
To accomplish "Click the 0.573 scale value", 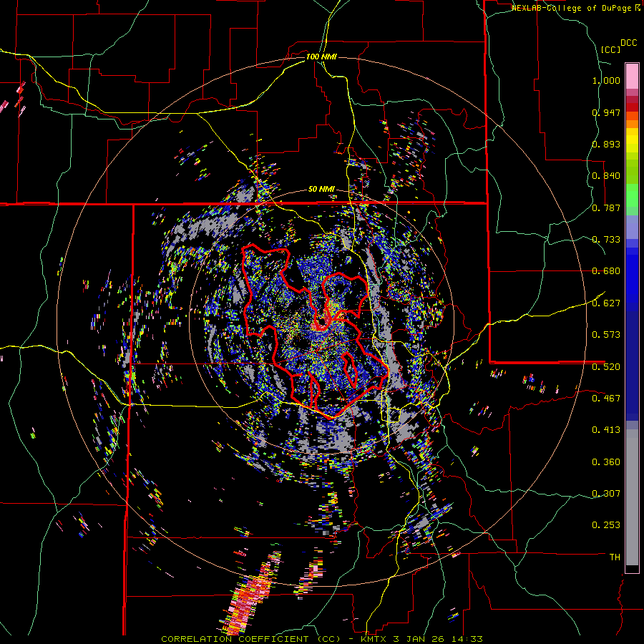I will [x=606, y=335].
